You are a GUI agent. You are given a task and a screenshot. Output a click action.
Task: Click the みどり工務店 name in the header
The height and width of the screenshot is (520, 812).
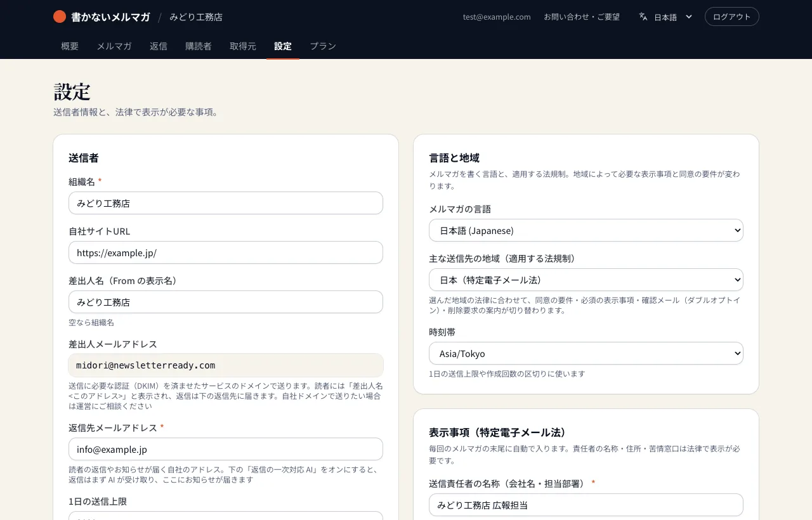coord(196,17)
